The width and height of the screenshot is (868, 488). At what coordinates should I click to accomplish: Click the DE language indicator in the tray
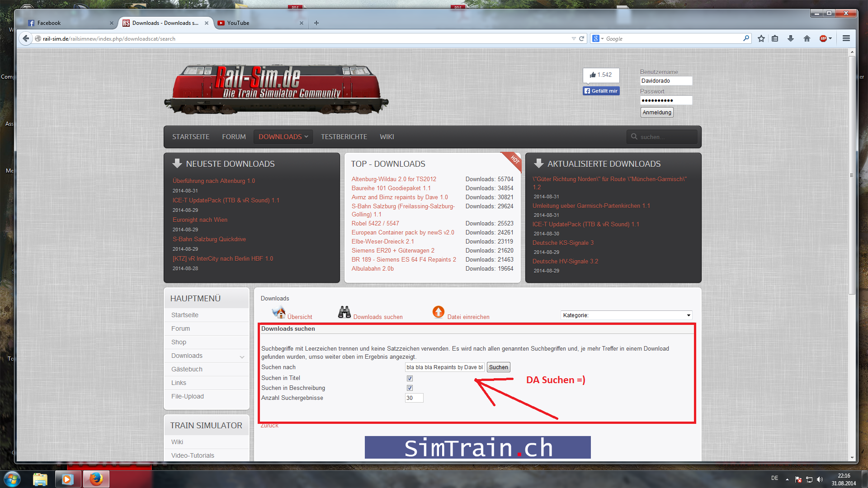click(774, 478)
